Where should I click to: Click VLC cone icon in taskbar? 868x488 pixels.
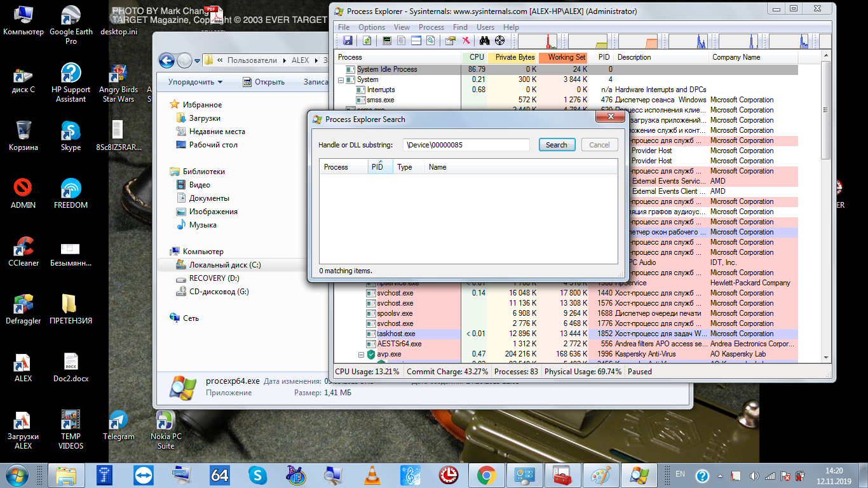coord(372,475)
